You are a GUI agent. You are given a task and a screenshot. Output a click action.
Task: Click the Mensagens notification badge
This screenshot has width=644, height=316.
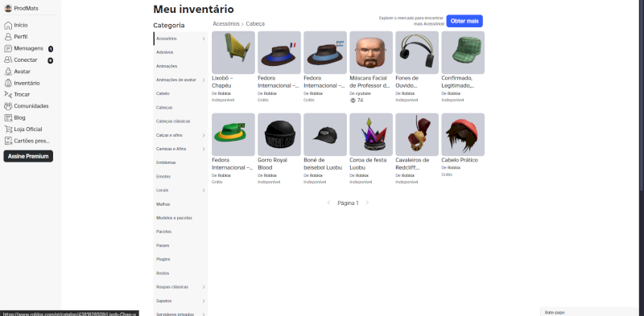coord(51,49)
